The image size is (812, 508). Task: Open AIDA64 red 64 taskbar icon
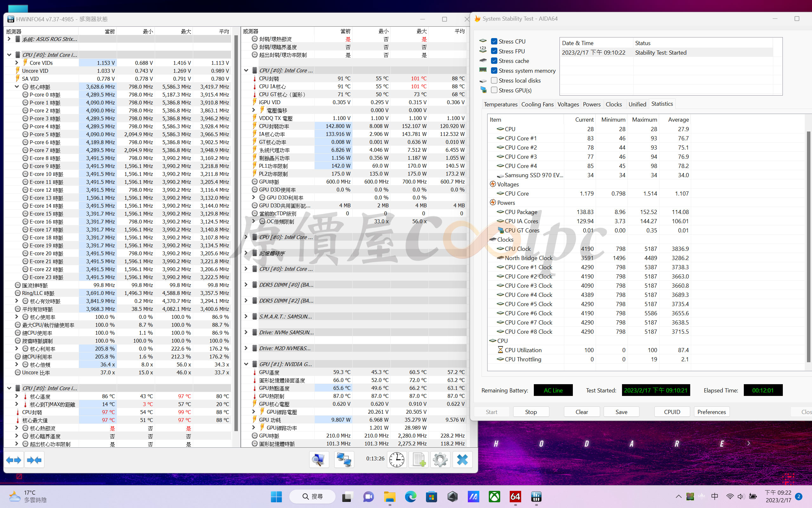(515, 496)
